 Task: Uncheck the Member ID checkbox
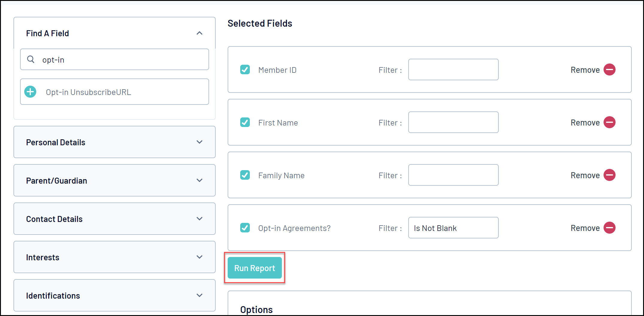245,69
